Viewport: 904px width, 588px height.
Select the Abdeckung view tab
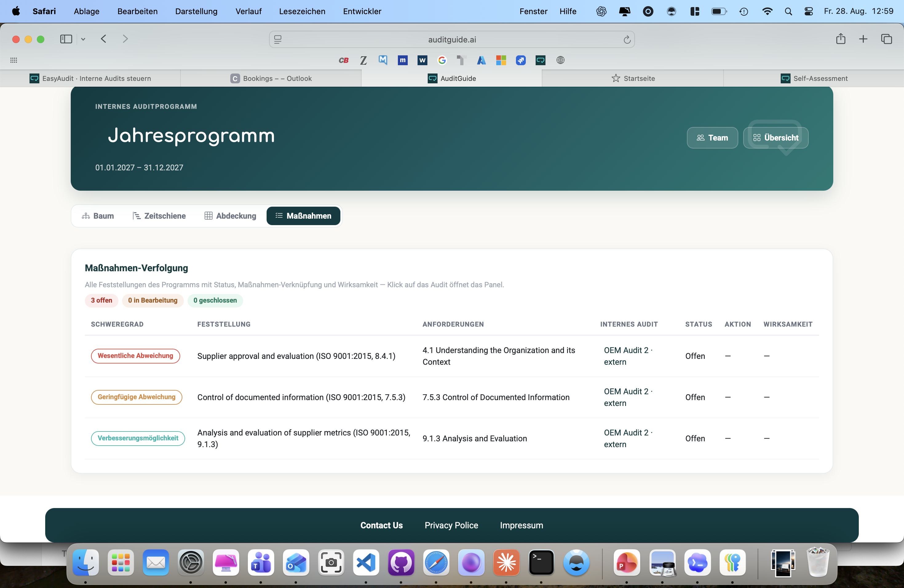pyautogui.click(x=230, y=216)
